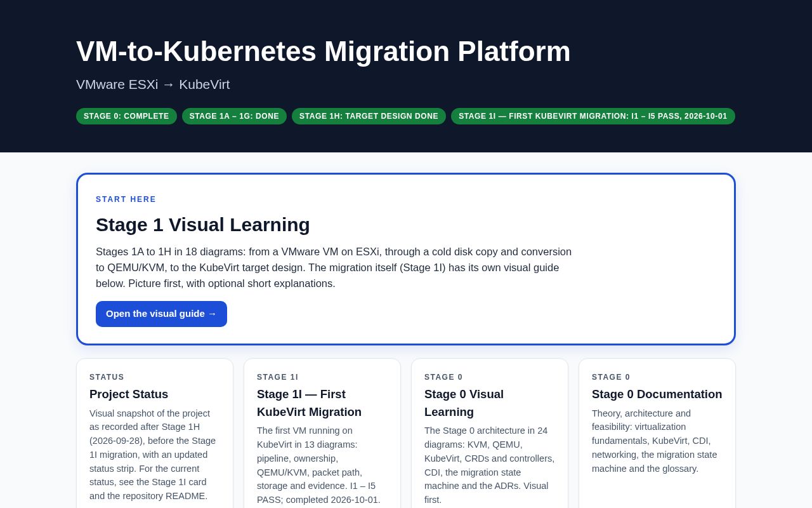Open the visual guide button
The height and width of the screenshot is (508, 812).
click(161, 314)
